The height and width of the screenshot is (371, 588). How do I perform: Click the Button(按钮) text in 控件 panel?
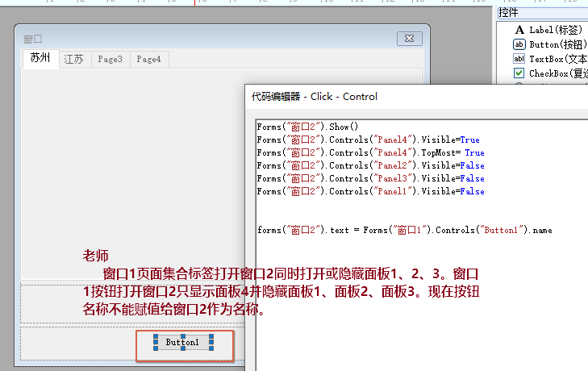click(x=558, y=44)
